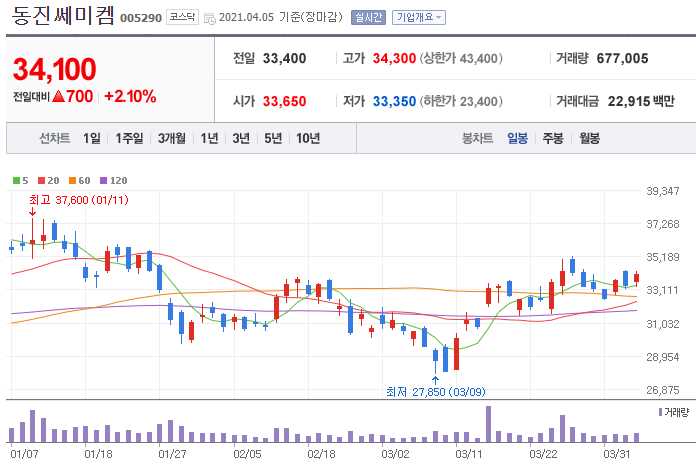Click the trading volume value 677,005
The image size is (696, 468).
point(622,58)
